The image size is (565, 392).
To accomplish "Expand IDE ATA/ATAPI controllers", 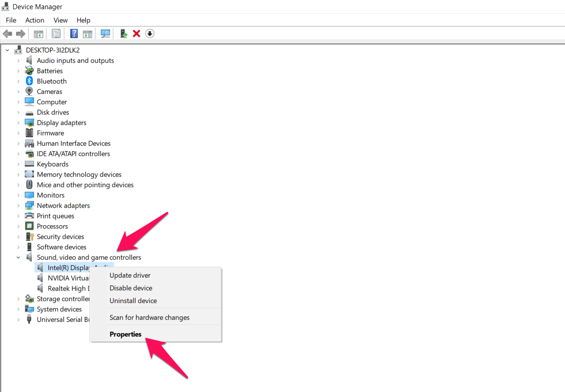I will click(18, 154).
